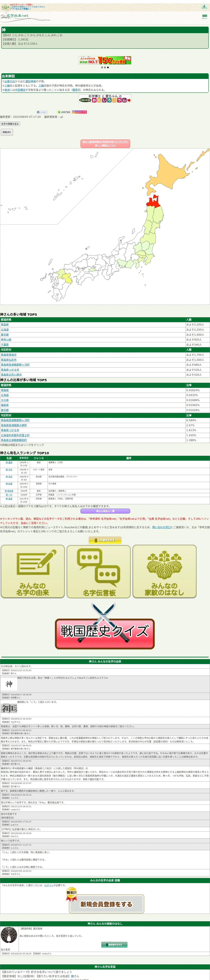Click the green 家紋画像を作る button
Viewport: 210px width, 980px height.
point(114,945)
